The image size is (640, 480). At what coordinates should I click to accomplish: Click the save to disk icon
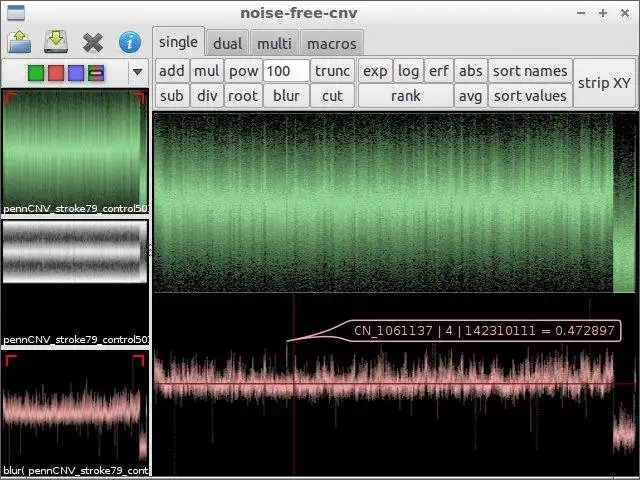pyautogui.click(x=56, y=42)
